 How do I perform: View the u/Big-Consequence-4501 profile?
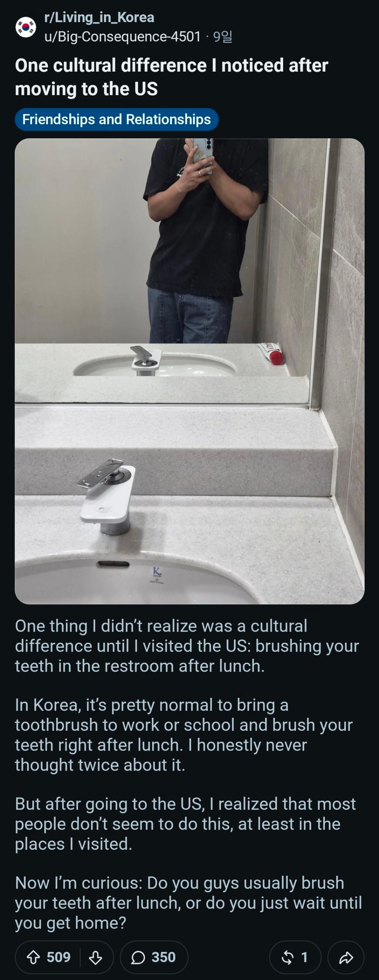point(122,37)
